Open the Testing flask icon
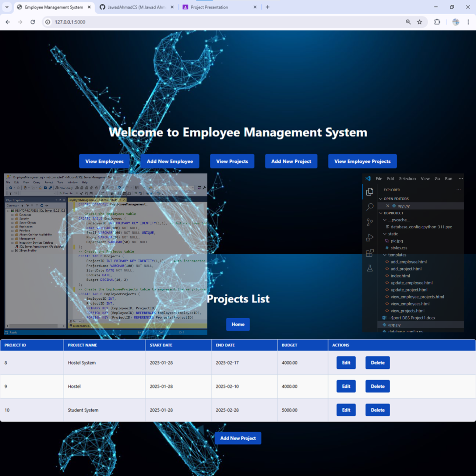This screenshot has width=476, height=476. tap(369, 268)
